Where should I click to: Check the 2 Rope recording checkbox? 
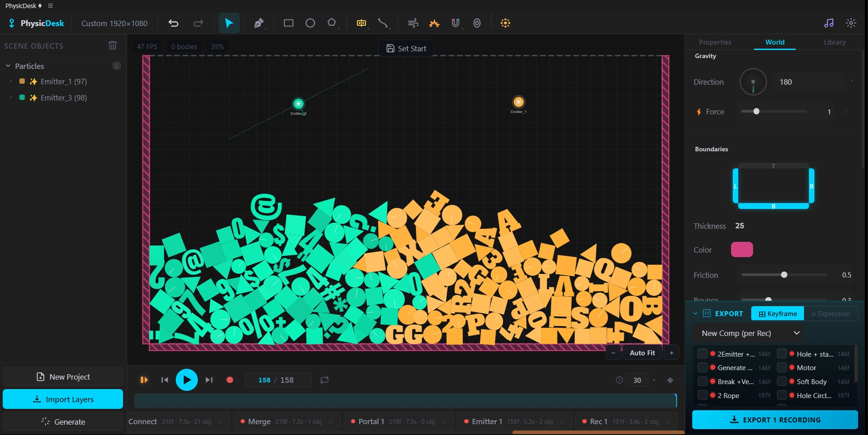[x=702, y=395]
